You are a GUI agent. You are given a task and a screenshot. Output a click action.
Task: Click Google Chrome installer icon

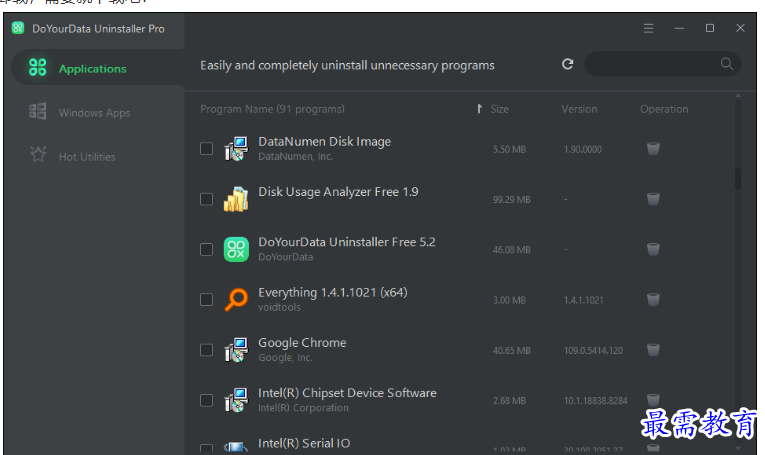pyautogui.click(x=236, y=350)
